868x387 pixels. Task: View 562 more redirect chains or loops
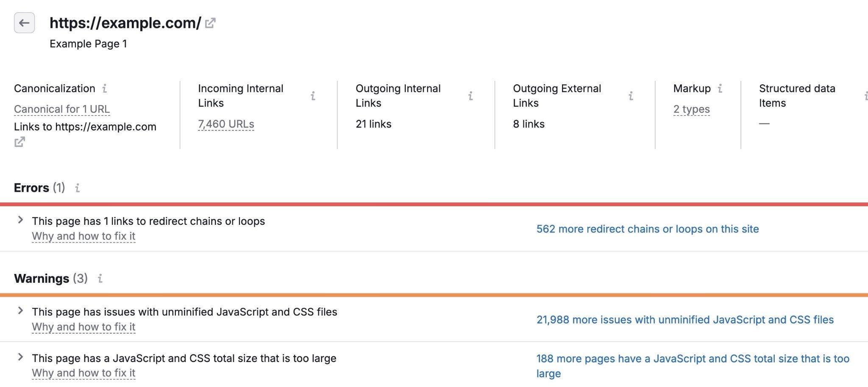point(647,229)
